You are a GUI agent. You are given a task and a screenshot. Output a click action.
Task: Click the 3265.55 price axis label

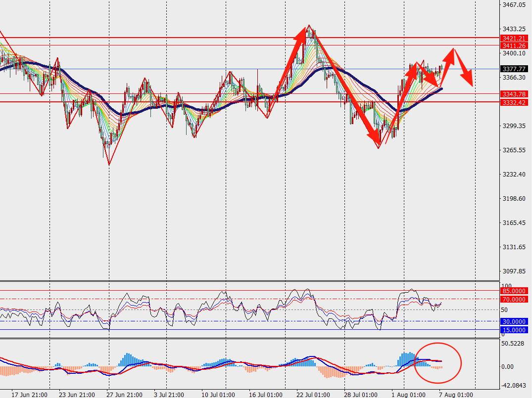[x=514, y=150]
